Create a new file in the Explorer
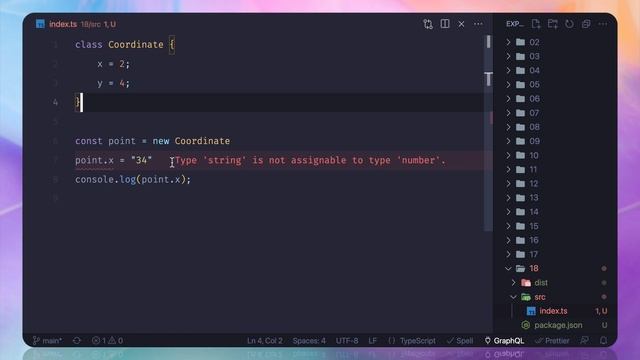This screenshot has height=360, width=640. (x=536, y=24)
